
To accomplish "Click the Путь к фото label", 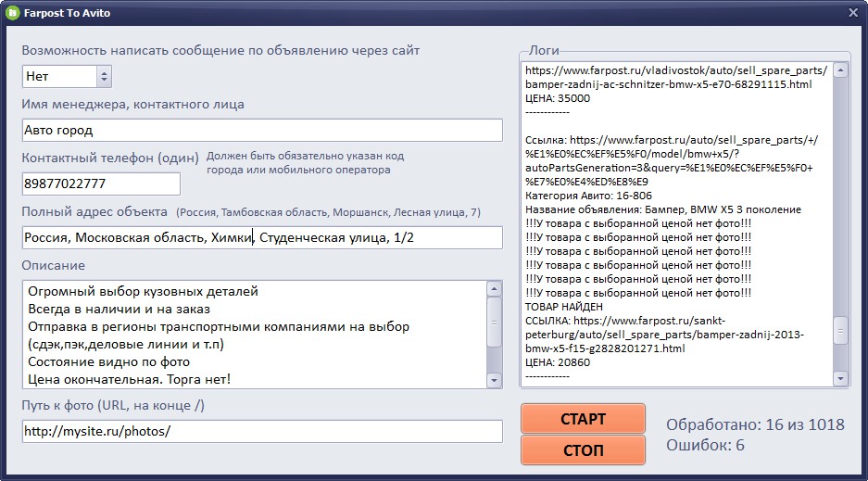I will [x=113, y=405].
